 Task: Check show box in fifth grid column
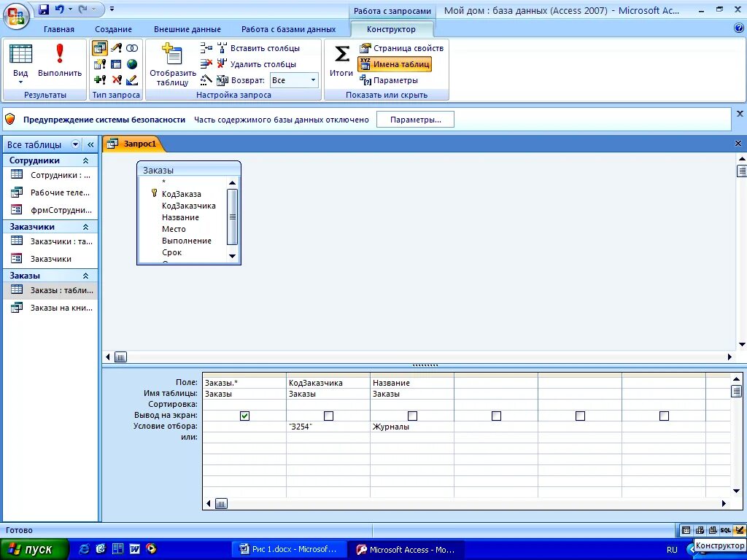click(580, 416)
